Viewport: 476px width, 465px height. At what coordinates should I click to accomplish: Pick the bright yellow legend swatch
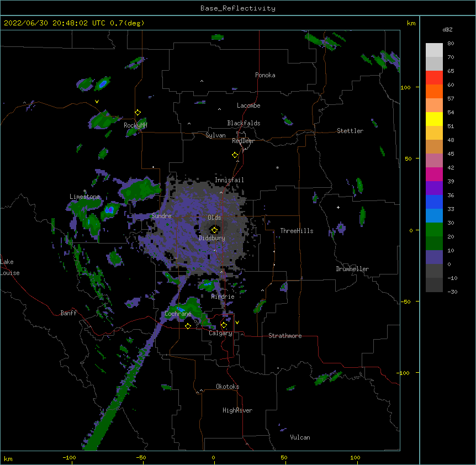[434, 119]
